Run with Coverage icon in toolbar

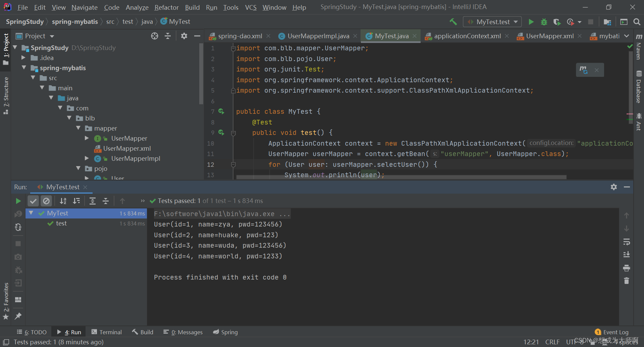557,22
